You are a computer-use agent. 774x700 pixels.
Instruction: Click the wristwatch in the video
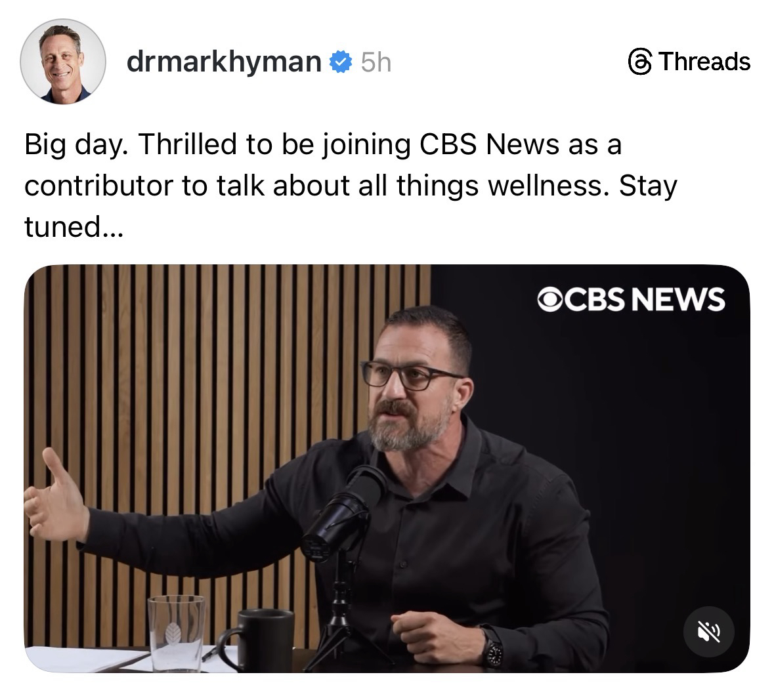point(493,648)
